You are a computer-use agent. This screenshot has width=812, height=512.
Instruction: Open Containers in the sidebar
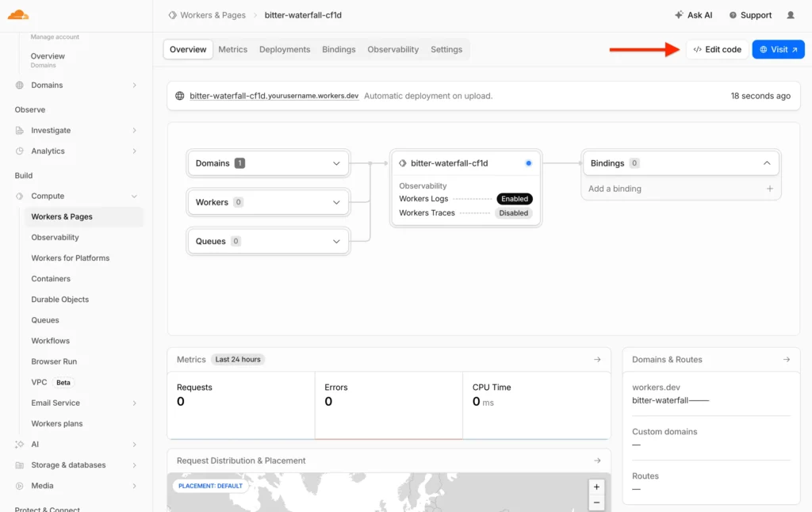(x=51, y=279)
